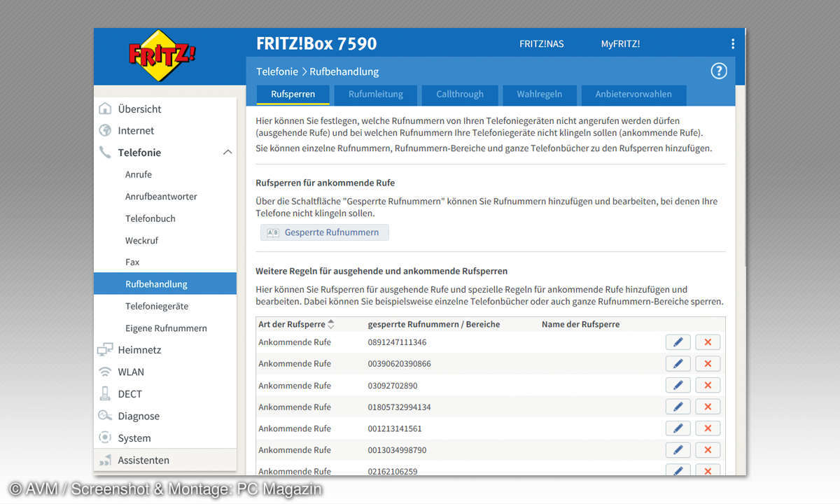
Task: Delete the rule for 001213141561
Action: [x=708, y=428]
